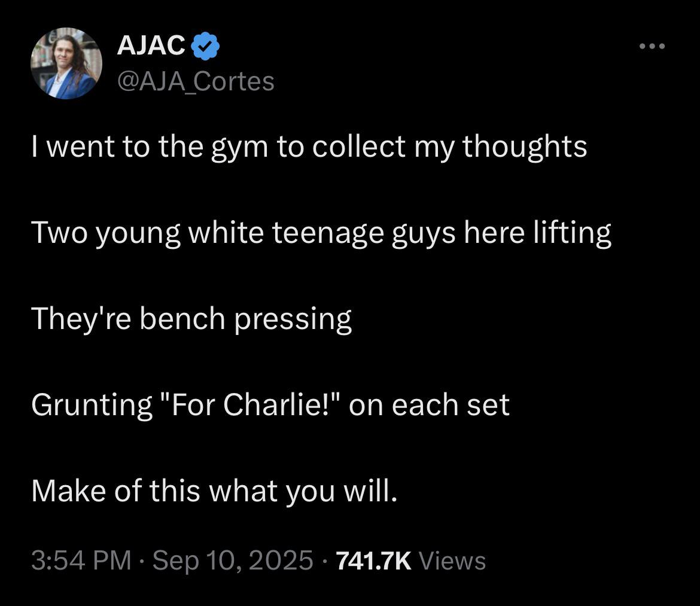Open the @AJA_Cortes handle link

[196, 82]
